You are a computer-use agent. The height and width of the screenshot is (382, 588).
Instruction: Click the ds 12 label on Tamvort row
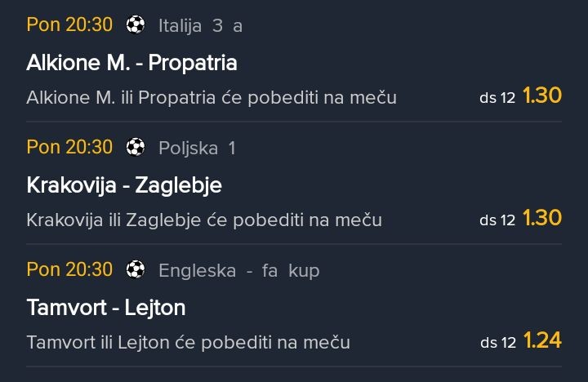tap(497, 342)
